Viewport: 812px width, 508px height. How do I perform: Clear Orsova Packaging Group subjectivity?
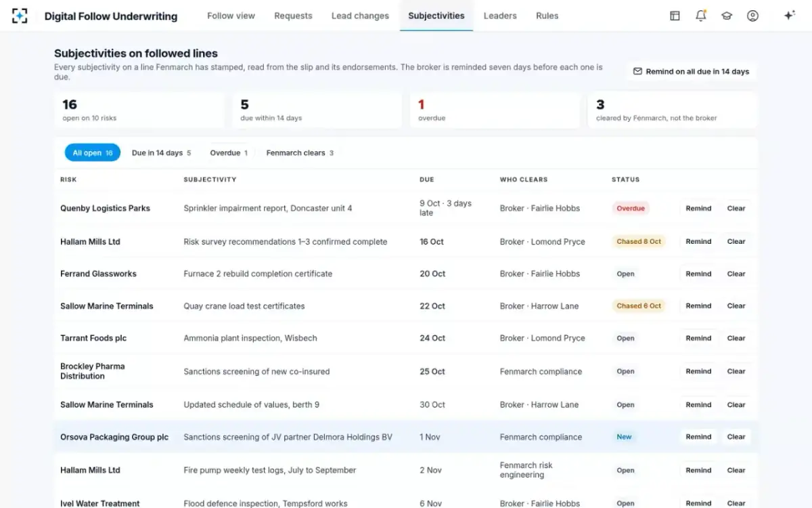point(736,438)
